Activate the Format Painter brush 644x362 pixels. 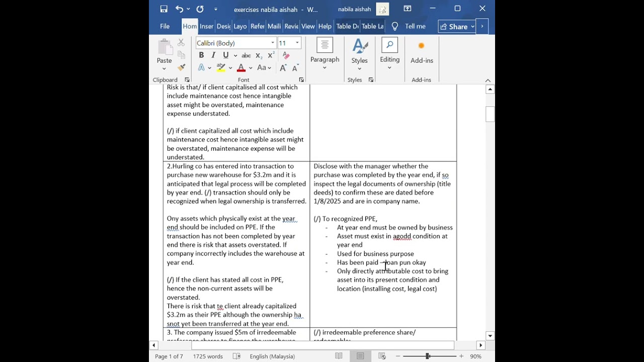tap(181, 67)
